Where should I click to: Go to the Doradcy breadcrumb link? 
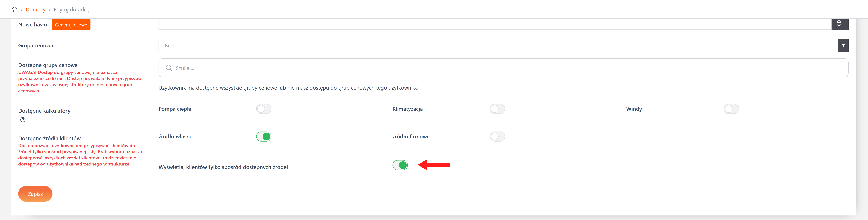point(35,9)
